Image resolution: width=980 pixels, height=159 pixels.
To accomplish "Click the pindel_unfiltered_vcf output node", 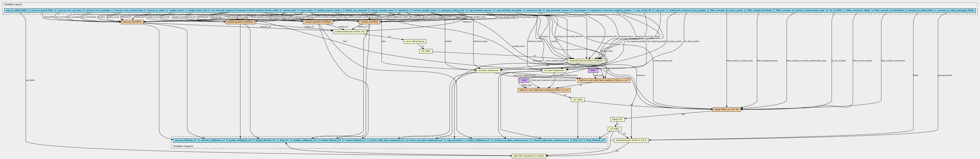I will (240, 140).
